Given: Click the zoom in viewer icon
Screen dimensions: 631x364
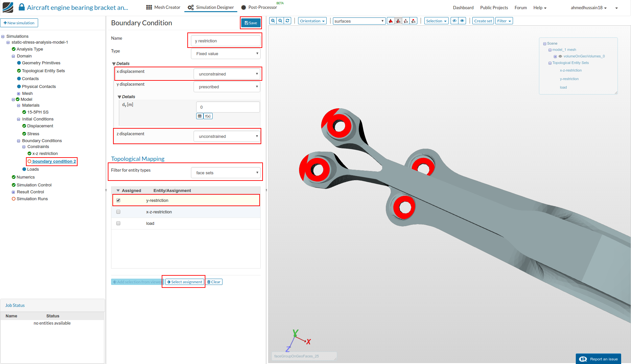Looking at the screenshot, I should (273, 21).
